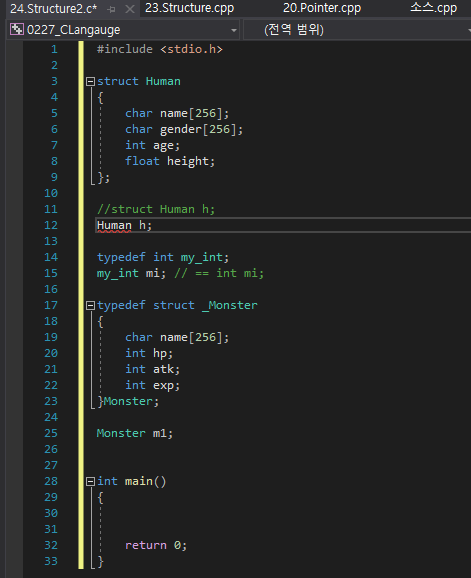Click line number 28 in the gutter
471x578 pixels.
[51, 481]
